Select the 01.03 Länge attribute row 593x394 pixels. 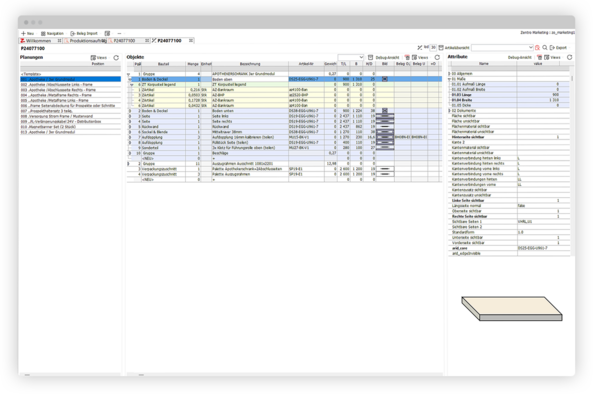point(509,95)
